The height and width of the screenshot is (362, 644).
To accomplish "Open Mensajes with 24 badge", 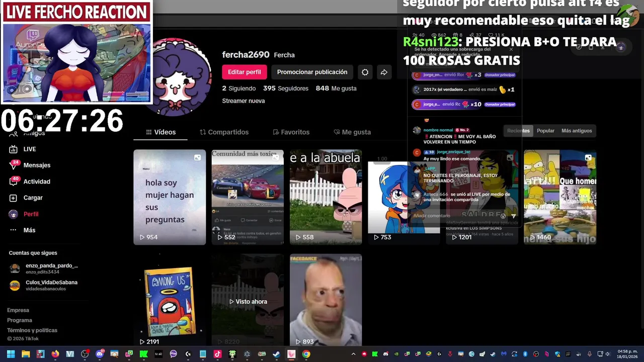I will [x=30, y=165].
